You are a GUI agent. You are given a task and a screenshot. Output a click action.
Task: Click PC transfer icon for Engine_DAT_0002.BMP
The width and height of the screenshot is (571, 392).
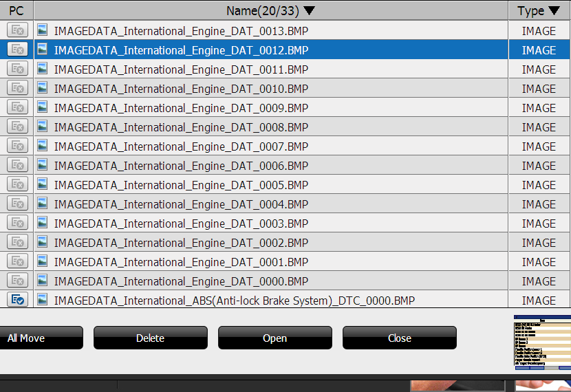[x=17, y=242]
